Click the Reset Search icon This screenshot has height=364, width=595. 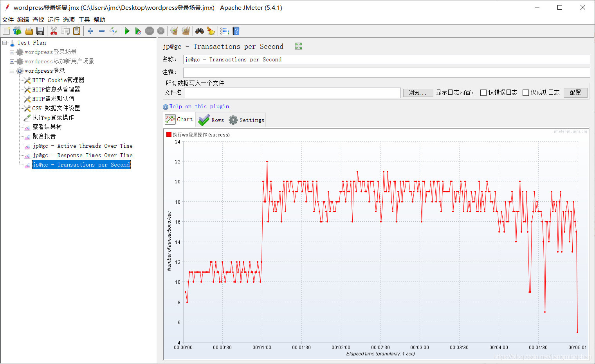[x=211, y=31]
